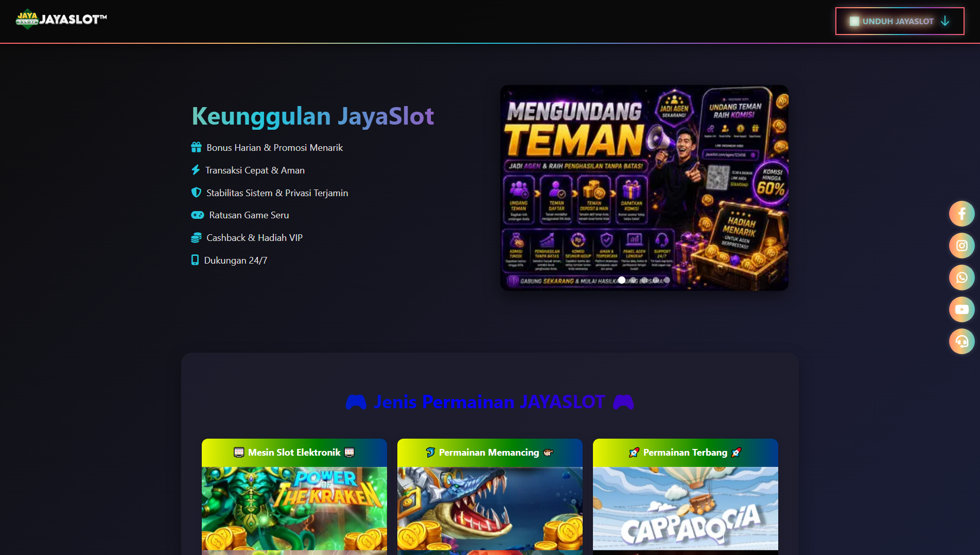Open the Mesin Slot Elektronik category header
This screenshot has width=980, height=555.
click(294, 453)
